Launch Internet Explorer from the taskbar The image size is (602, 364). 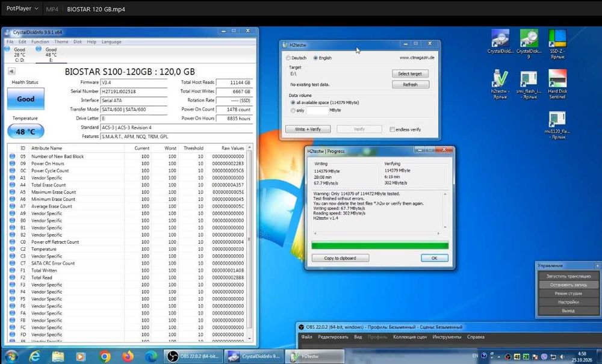(x=34, y=356)
